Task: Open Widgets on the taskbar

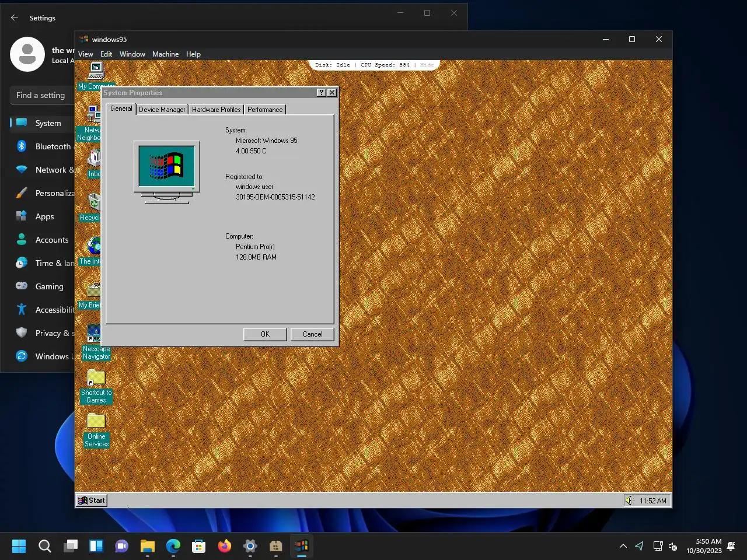Action: (x=96, y=546)
